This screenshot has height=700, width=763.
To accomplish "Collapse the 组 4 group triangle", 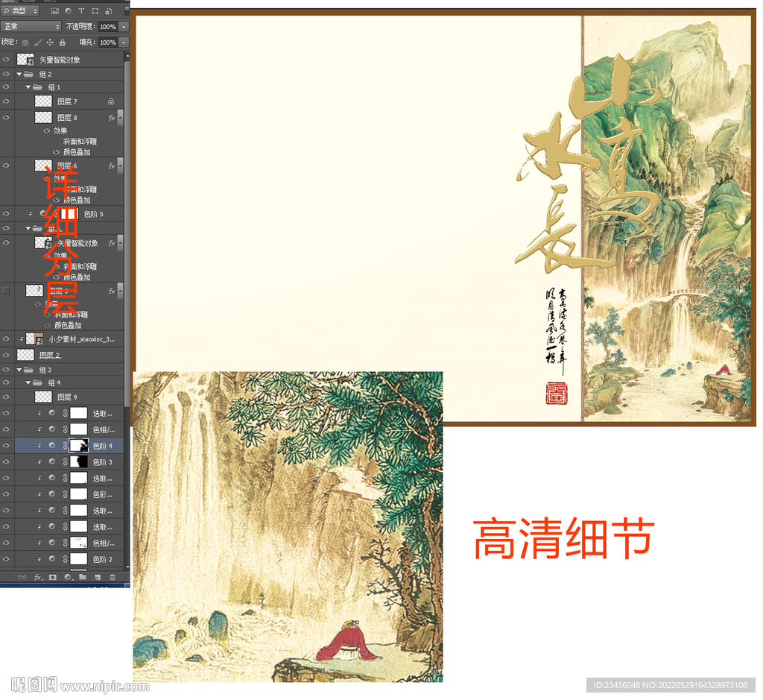I will [x=28, y=382].
